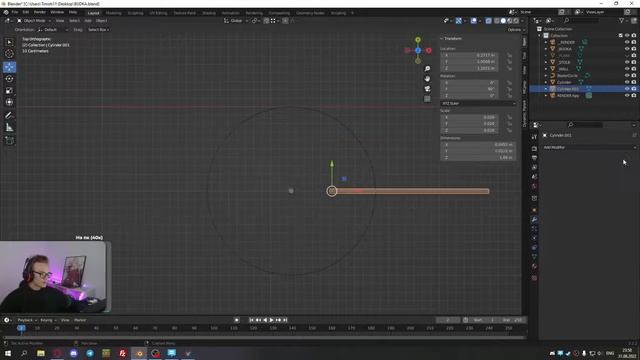Open the Select Box drag dropdown
Viewport: 640px width, 360px height.
click(98, 29)
